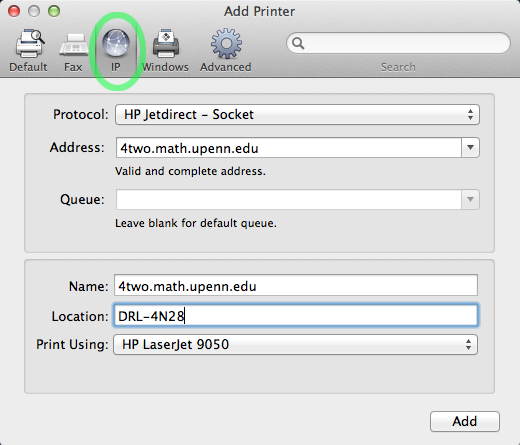Select the Default printer browser icon
520x445 pixels.
(30, 44)
